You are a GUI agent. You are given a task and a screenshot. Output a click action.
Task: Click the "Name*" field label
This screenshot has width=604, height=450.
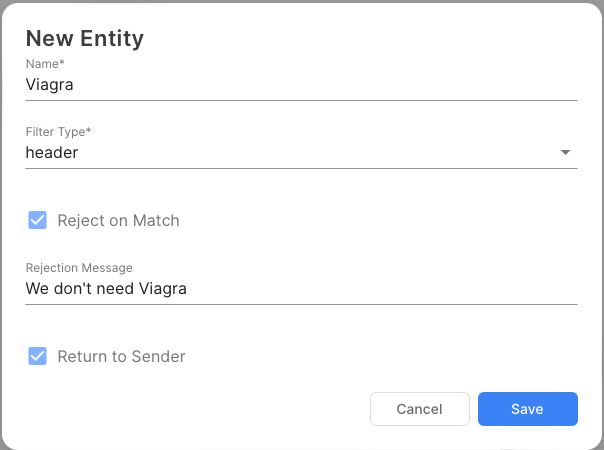[44, 64]
